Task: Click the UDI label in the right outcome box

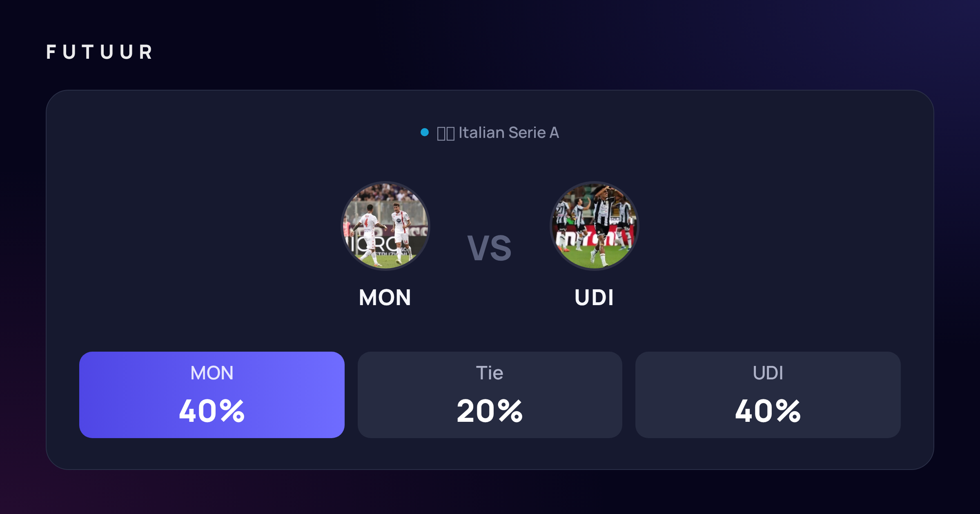Action: (x=768, y=373)
